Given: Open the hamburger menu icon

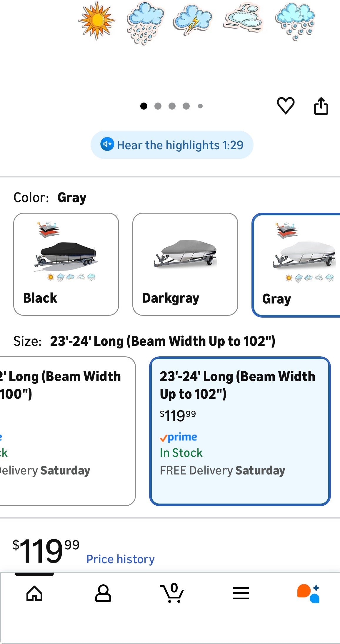Looking at the screenshot, I should (x=241, y=593).
